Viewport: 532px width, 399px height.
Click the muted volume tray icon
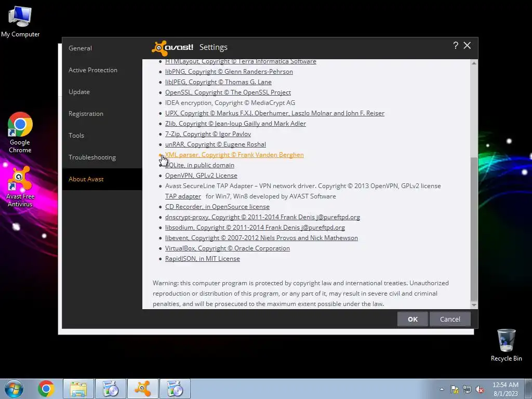click(480, 389)
